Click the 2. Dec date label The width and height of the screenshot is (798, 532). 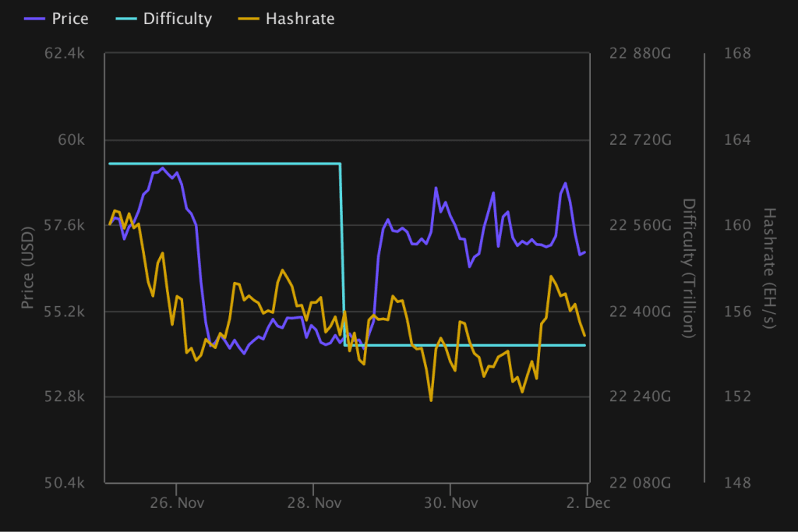[x=590, y=503]
